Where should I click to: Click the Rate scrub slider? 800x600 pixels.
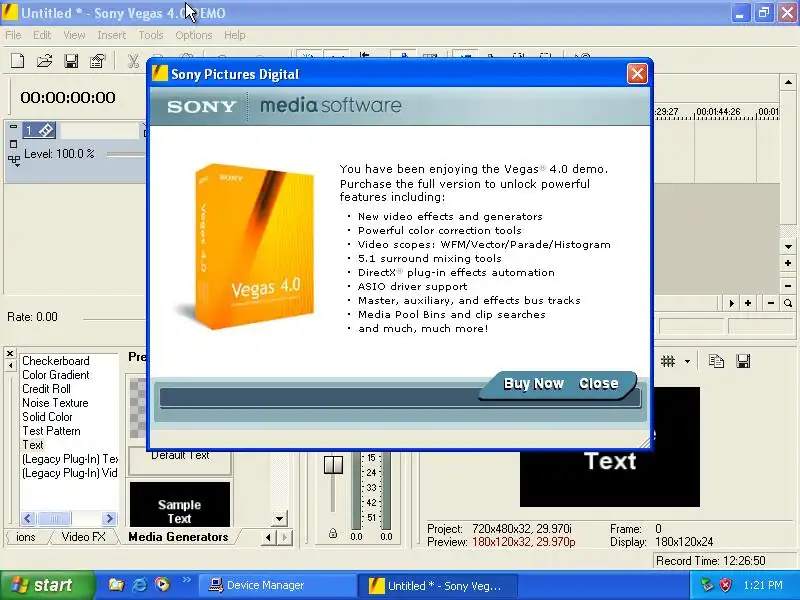(113, 319)
